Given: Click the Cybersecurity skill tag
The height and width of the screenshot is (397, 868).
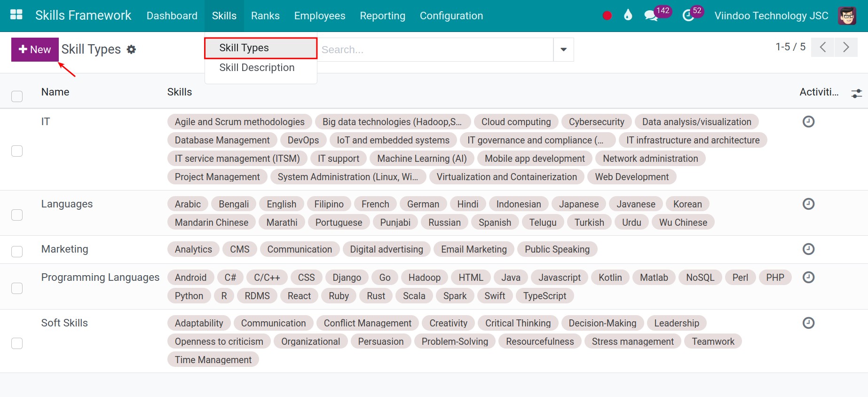Looking at the screenshot, I should pyautogui.click(x=596, y=122).
